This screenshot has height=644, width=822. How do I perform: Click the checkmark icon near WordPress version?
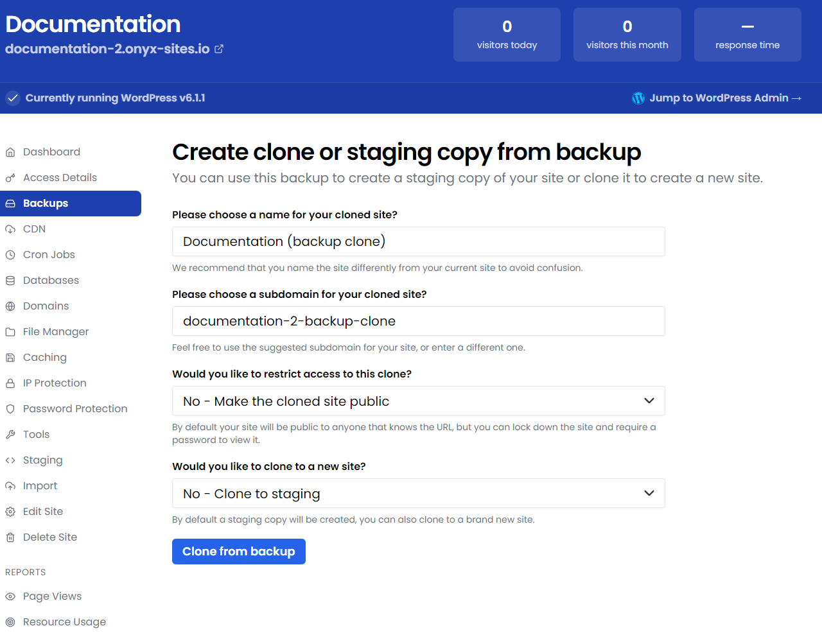coord(13,98)
